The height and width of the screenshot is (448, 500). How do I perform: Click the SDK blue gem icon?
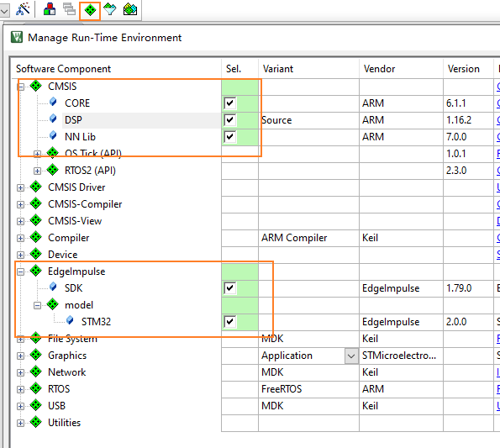pyautogui.click(x=53, y=287)
